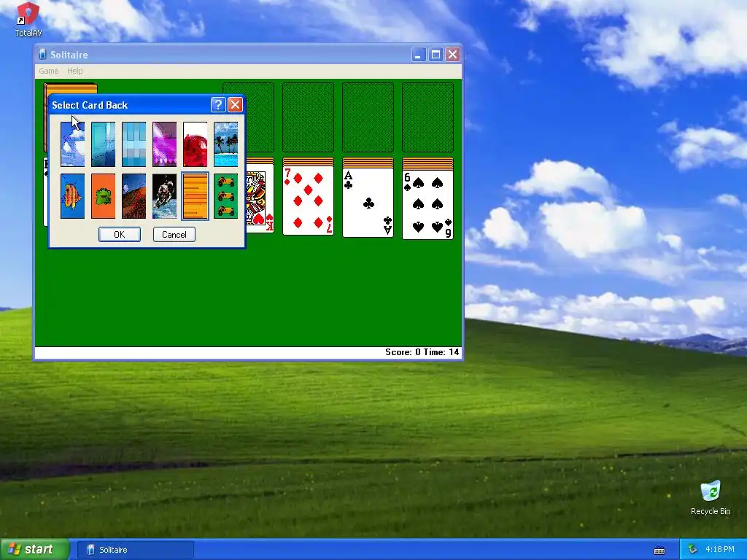This screenshot has height=560, width=747.
Task: Click the empty foundation slot above six of spades
Action: tap(427, 117)
